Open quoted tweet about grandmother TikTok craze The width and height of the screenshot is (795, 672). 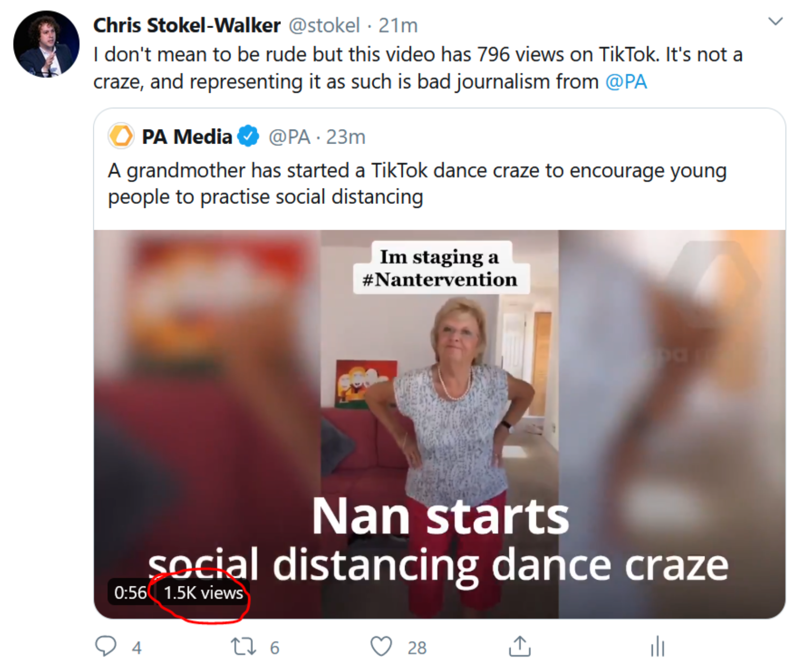tap(417, 184)
